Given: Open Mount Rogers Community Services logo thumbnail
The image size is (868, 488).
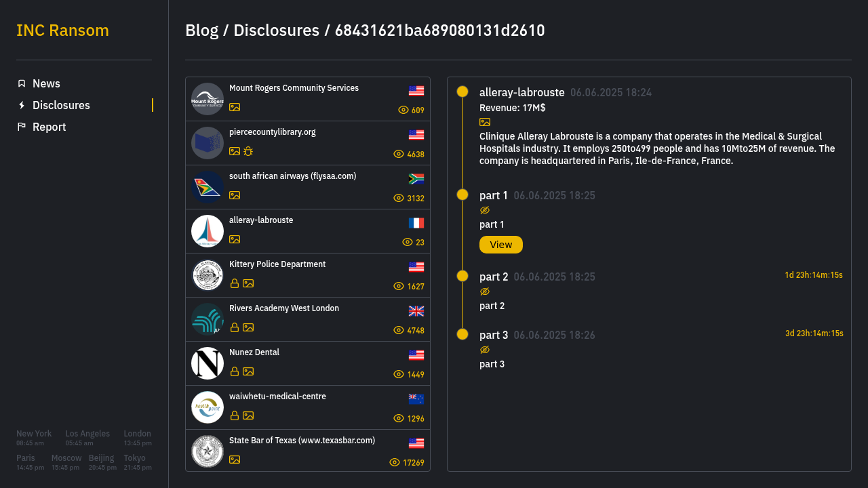Looking at the screenshot, I should [208, 99].
